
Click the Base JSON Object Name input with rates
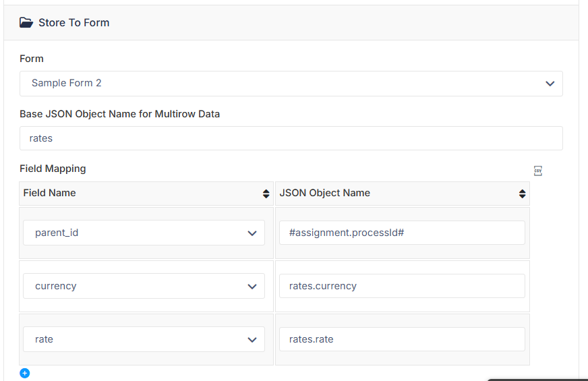291,138
